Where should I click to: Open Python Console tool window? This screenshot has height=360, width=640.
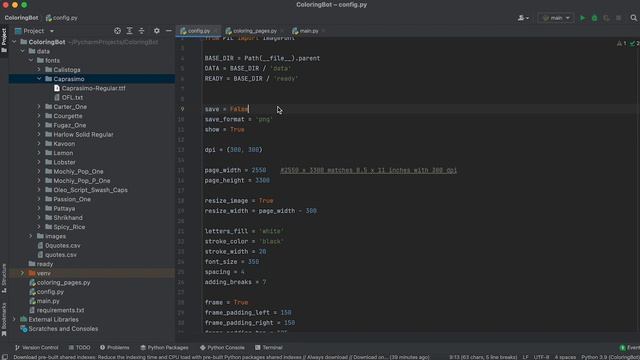pos(222,348)
